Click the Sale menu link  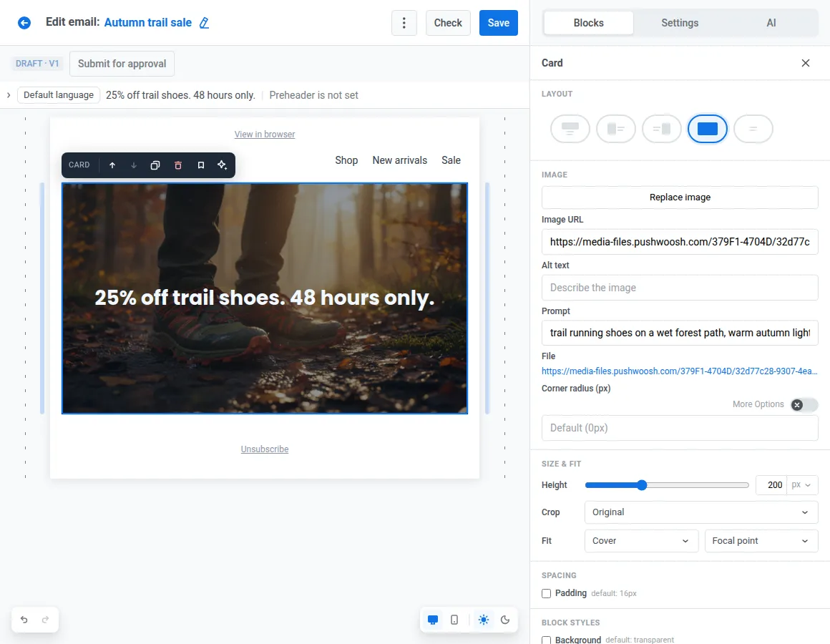(x=451, y=160)
